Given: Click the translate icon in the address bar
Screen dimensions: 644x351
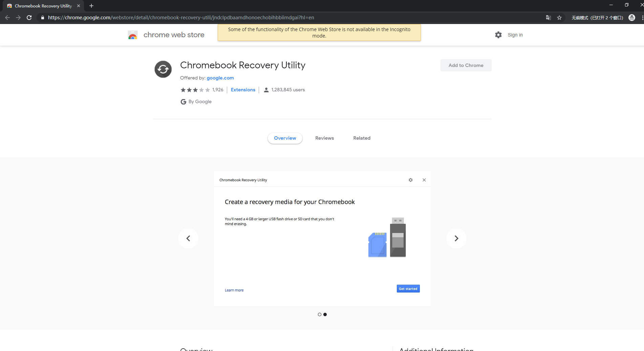Looking at the screenshot, I should pos(548,17).
